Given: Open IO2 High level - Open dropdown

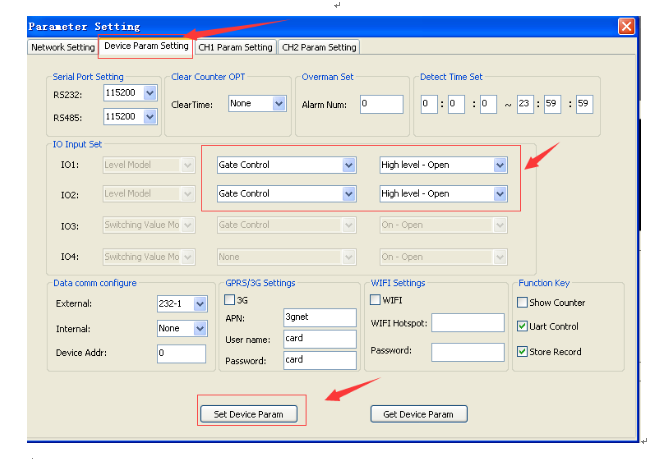Looking at the screenshot, I should (x=500, y=193).
